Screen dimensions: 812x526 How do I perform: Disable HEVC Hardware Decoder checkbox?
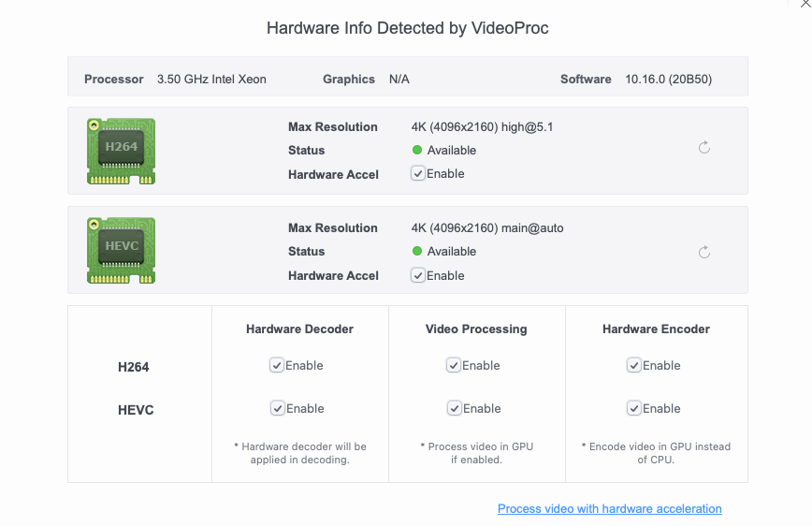click(x=277, y=408)
